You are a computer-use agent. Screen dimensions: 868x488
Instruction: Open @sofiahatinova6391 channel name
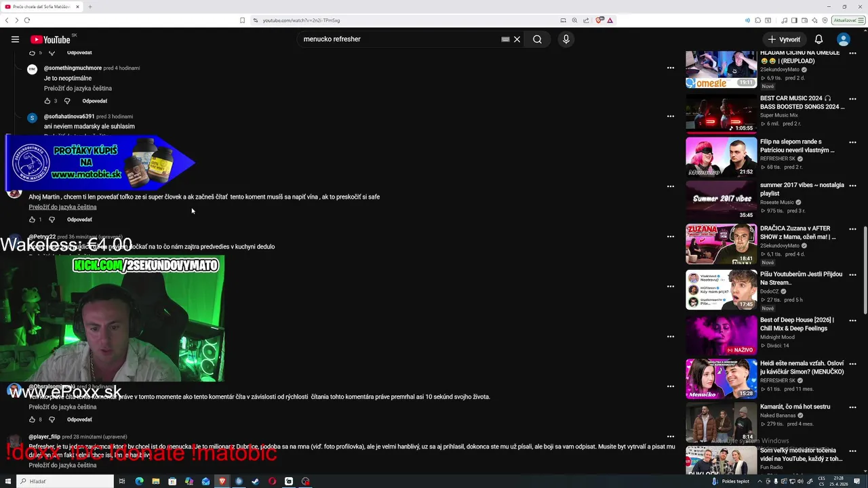pos(69,117)
